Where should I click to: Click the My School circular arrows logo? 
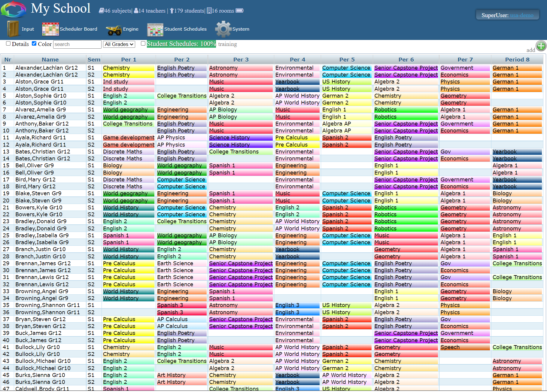[x=14, y=9]
